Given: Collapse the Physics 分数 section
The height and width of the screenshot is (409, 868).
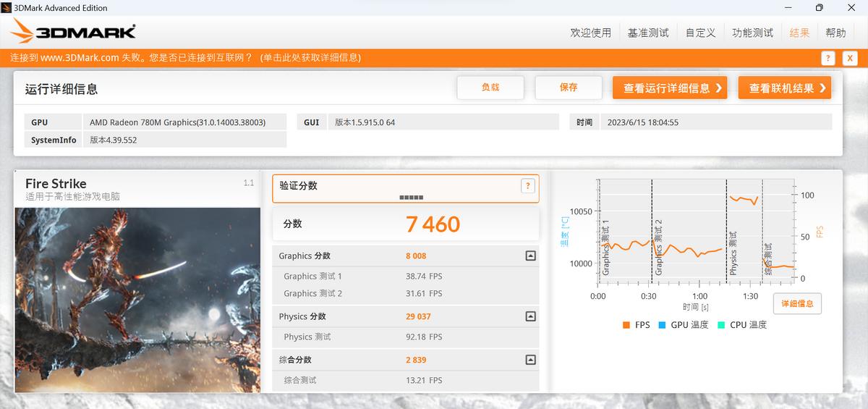Looking at the screenshot, I should pyautogui.click(x=530, y=316).
